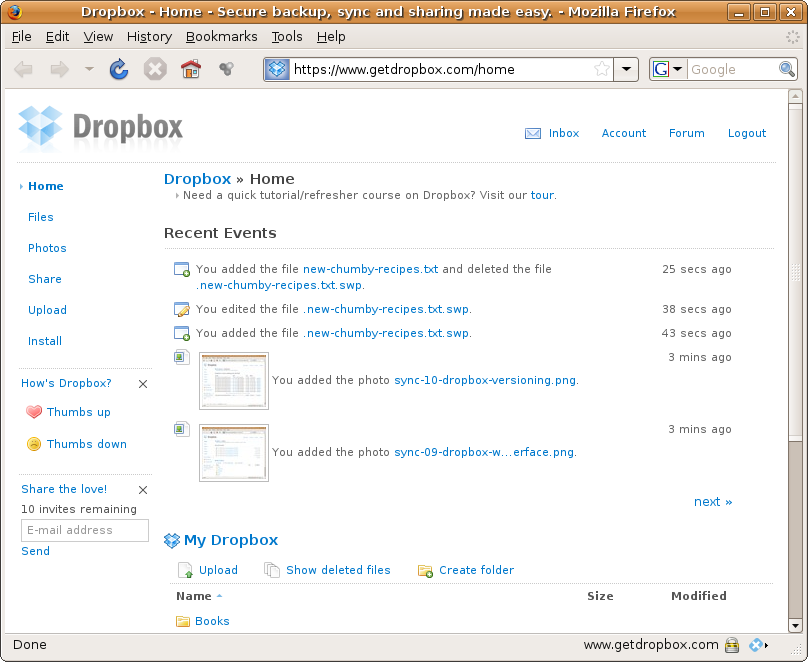Open the URL history dropdown arrow
Image resolution: width=808 pixels, height=662 pixels.
click(626, 69)
